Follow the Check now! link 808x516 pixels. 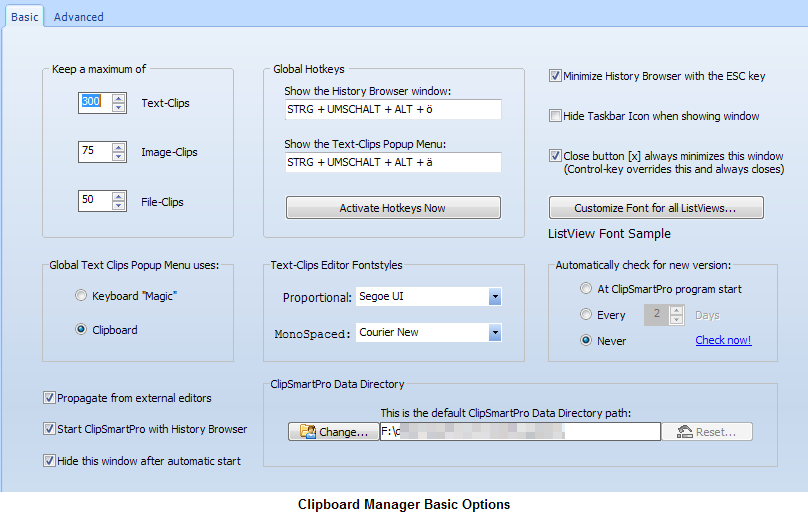723,340
